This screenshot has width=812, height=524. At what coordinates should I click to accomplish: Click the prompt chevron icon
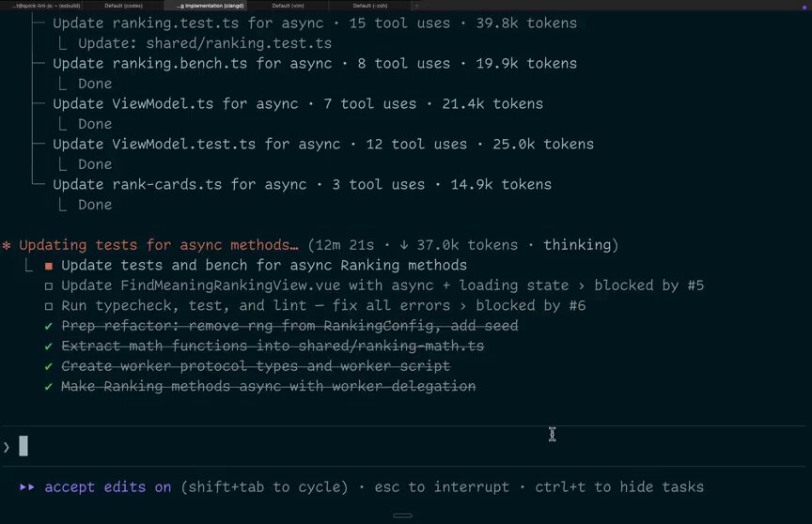(x=7, y=447)
